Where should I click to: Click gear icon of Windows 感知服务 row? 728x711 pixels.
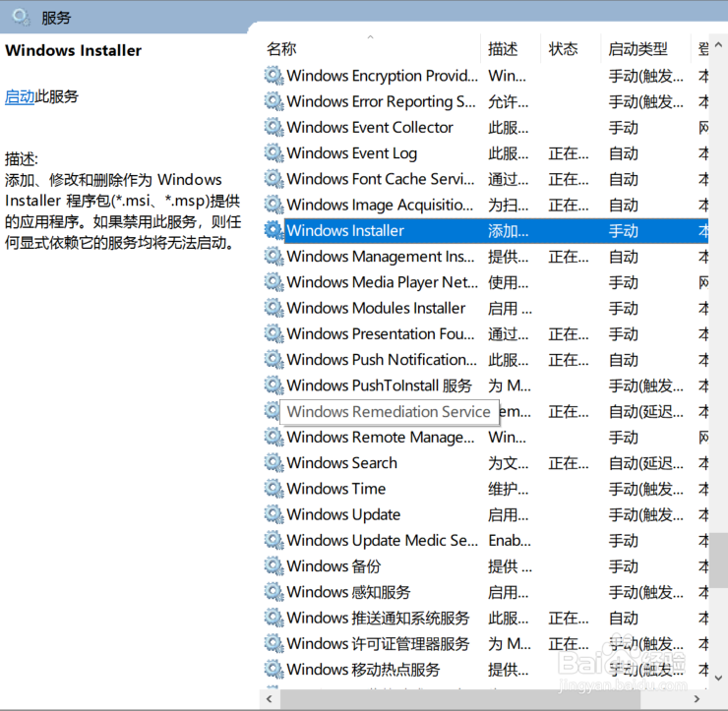pyautogui.click(x=273, y=592)
